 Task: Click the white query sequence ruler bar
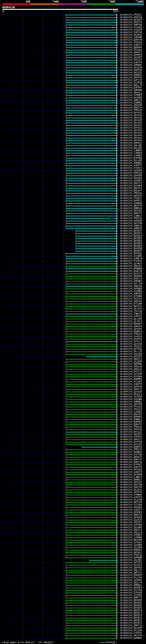pos(60,9)
